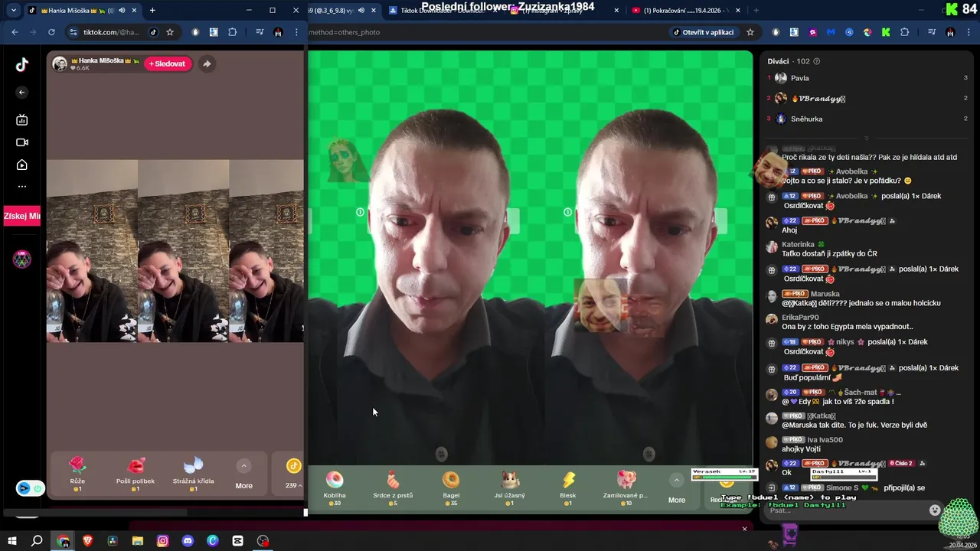
Task: Bookmark the tiktok.com page with the star
Action: coord(170,32)
